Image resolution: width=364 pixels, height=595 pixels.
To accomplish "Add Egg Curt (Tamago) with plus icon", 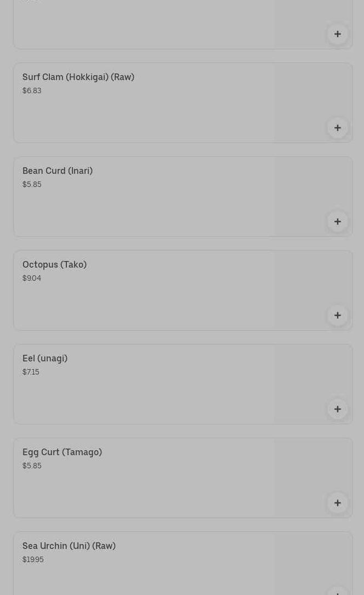I will point(338,503).
